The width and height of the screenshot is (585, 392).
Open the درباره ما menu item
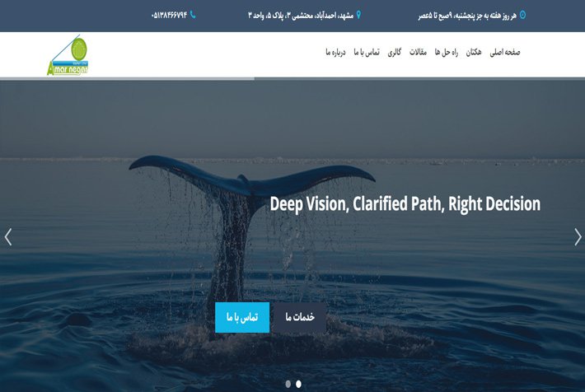point(335,52)
